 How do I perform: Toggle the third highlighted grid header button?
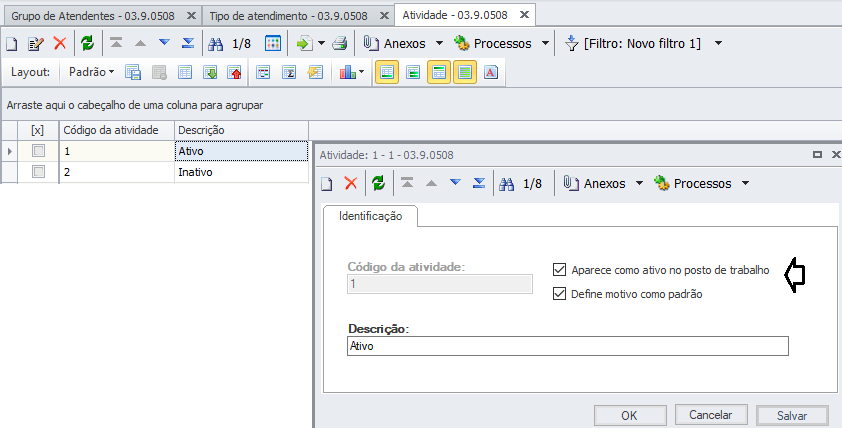tap(439, 72)
